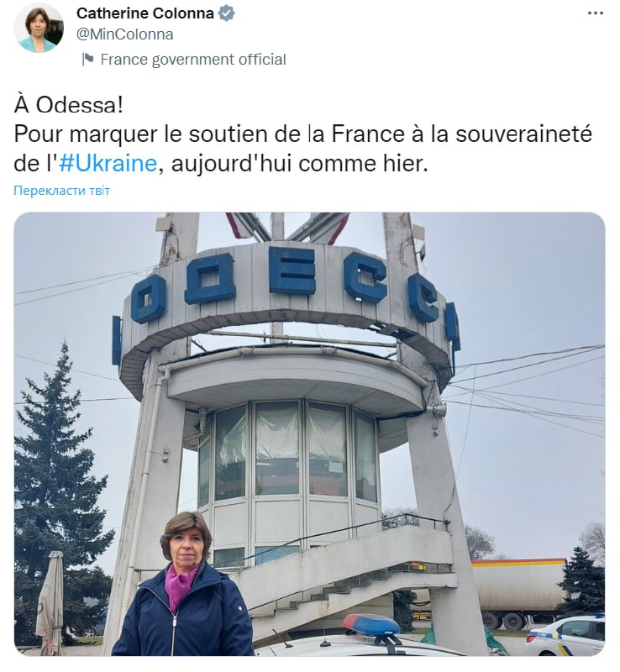This screenshot has height=672, width=620.
Task: Open Catherine Colonna's profile avatar
Action: tap(39, 29)
